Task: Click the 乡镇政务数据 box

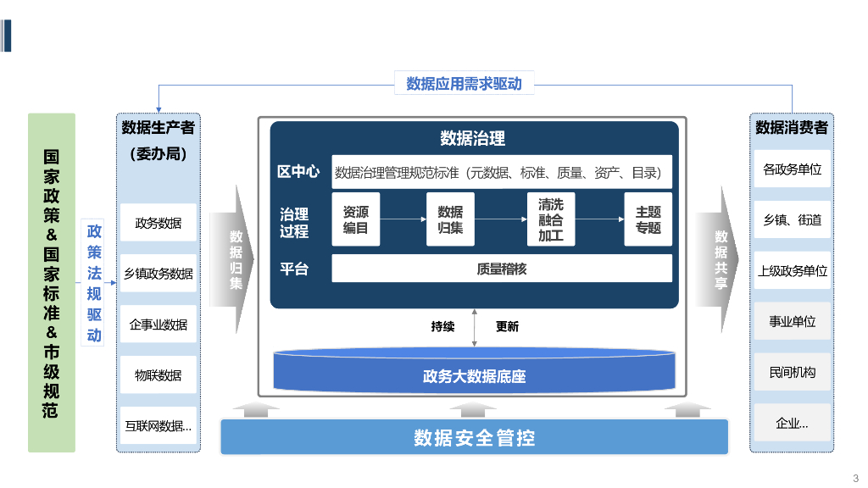Action: pyautogui.click(x=159, y=274)
